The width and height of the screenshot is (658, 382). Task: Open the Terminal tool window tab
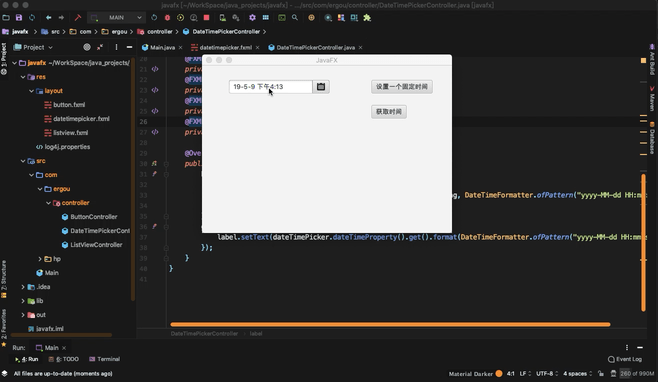pyautogui.click(x=104, y=359)
